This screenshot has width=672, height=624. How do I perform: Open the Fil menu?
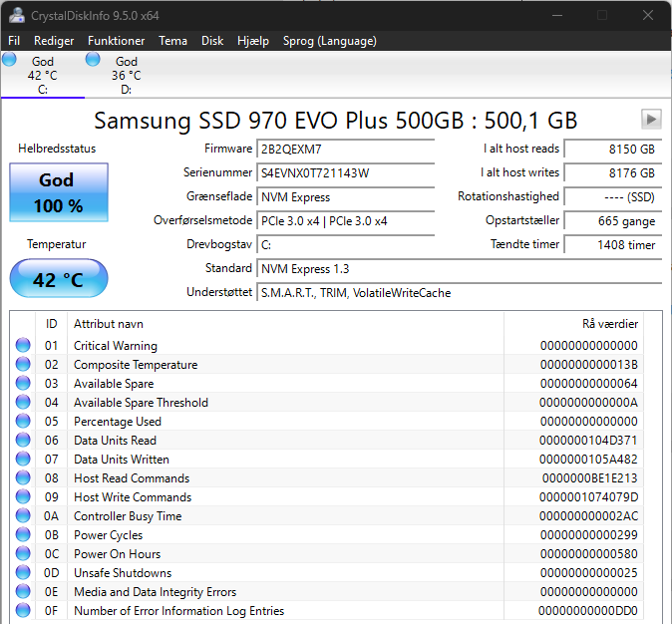click(x=14, y=41)
